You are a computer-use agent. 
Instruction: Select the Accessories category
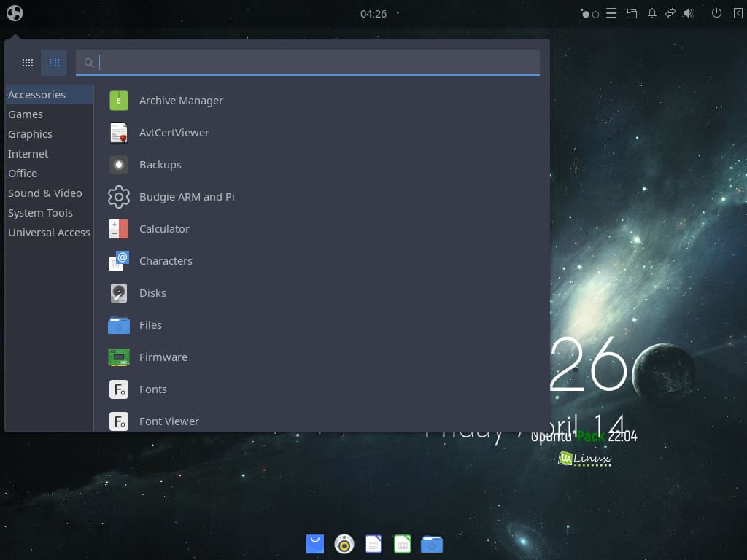coord(49,95)
